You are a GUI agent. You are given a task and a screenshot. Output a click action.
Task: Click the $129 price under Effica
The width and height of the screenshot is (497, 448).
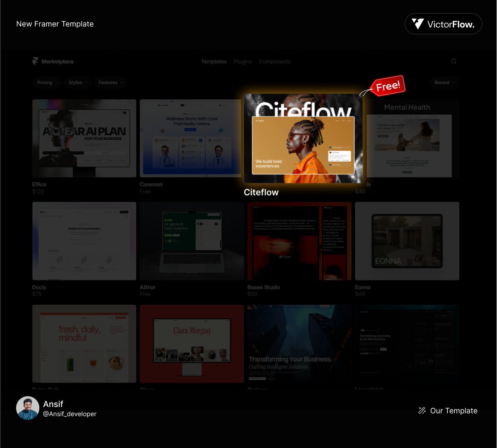click(38, 191)
